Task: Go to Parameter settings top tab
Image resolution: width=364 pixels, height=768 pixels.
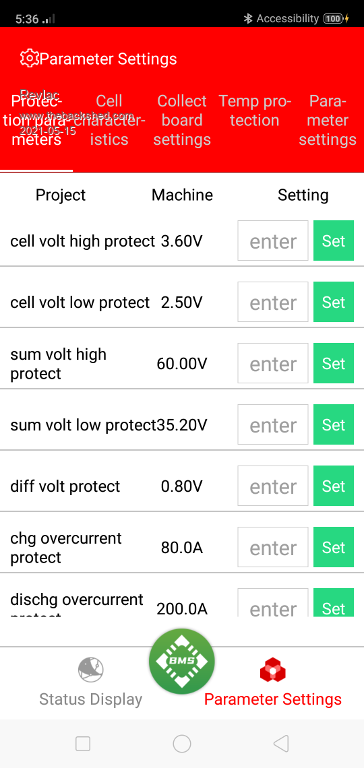Action: pyautogui.click(x=327, y=120)
